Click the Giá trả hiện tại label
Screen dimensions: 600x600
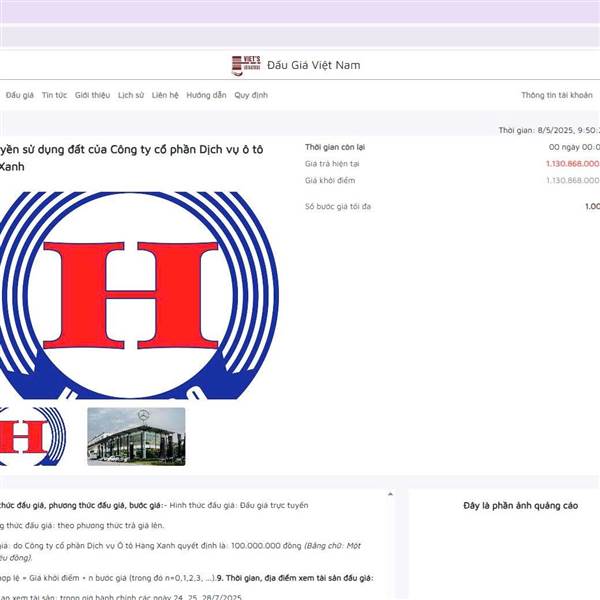(332, 164)
